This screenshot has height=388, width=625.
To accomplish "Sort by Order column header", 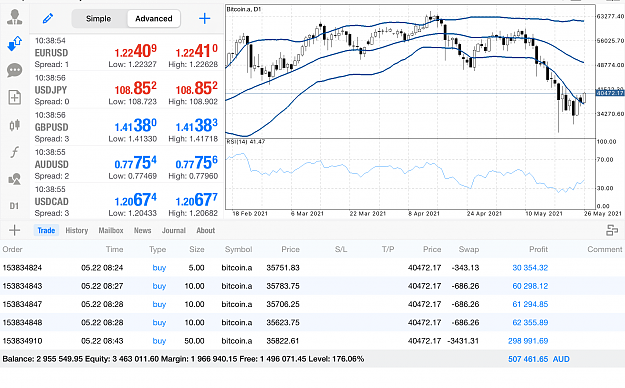I will click(x=12, y=249).
